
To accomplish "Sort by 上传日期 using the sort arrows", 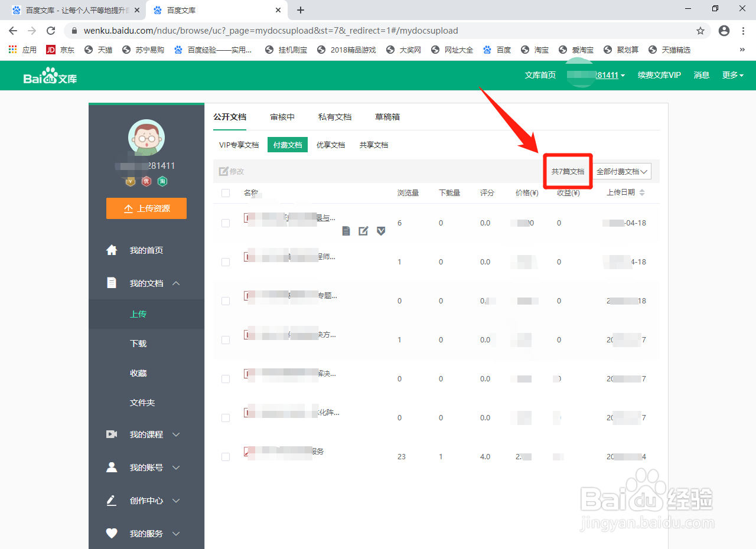I will pos(643,192).
